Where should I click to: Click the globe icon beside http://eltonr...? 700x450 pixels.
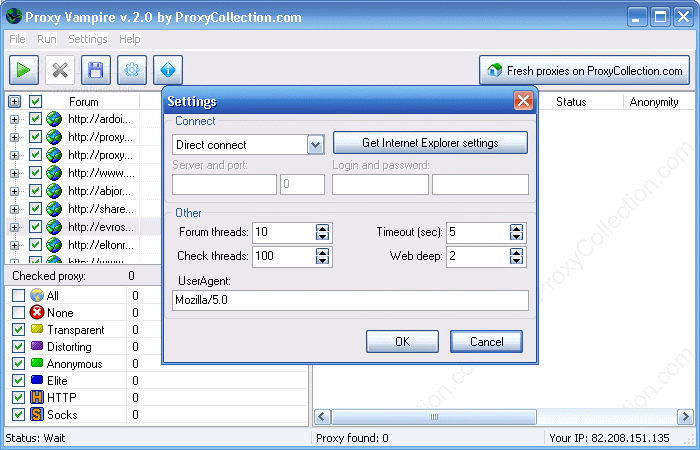(x=54, y=245)
